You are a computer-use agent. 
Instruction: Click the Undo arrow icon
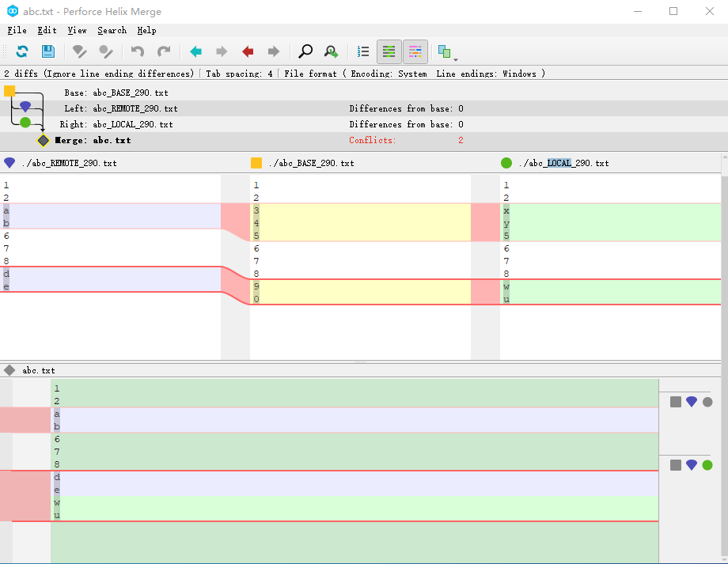(x=138, y=51)
